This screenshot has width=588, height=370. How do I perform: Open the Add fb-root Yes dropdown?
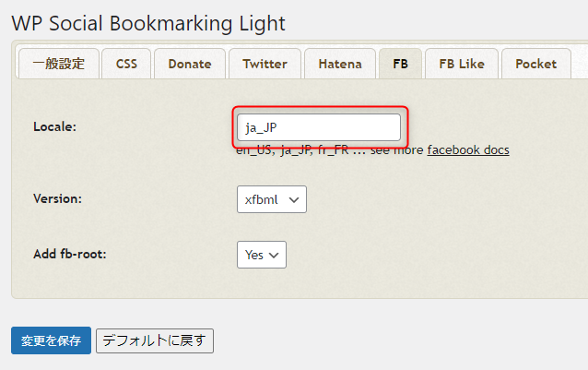(x=262, y=255)
